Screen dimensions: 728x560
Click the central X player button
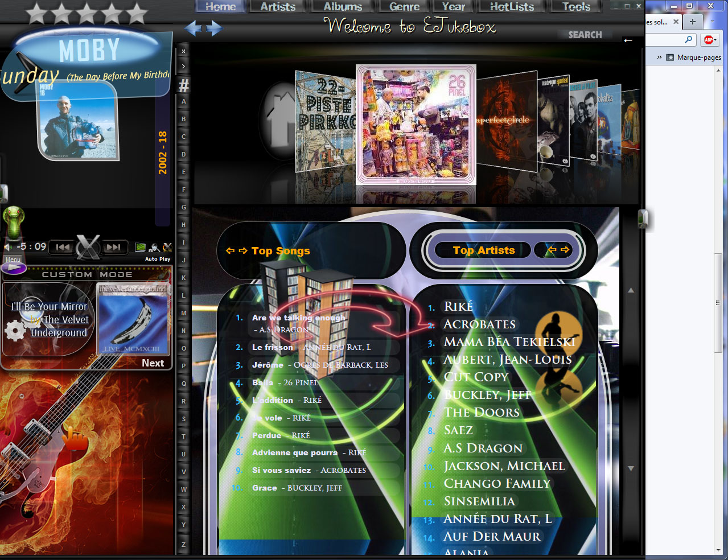88,248
